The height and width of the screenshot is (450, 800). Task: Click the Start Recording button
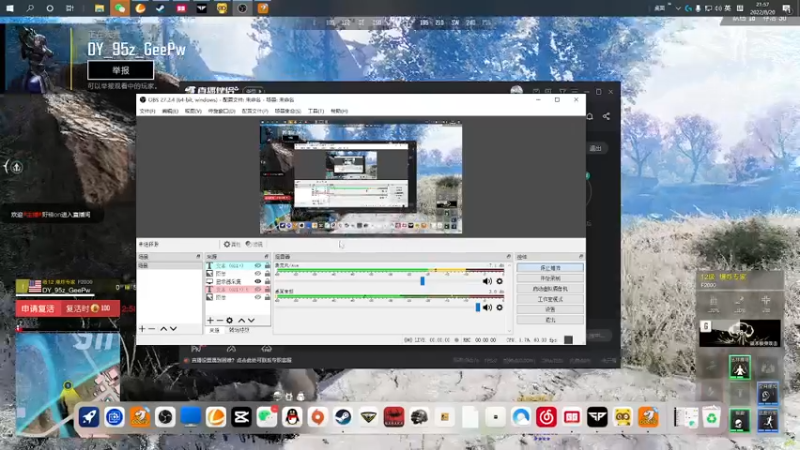550,279
